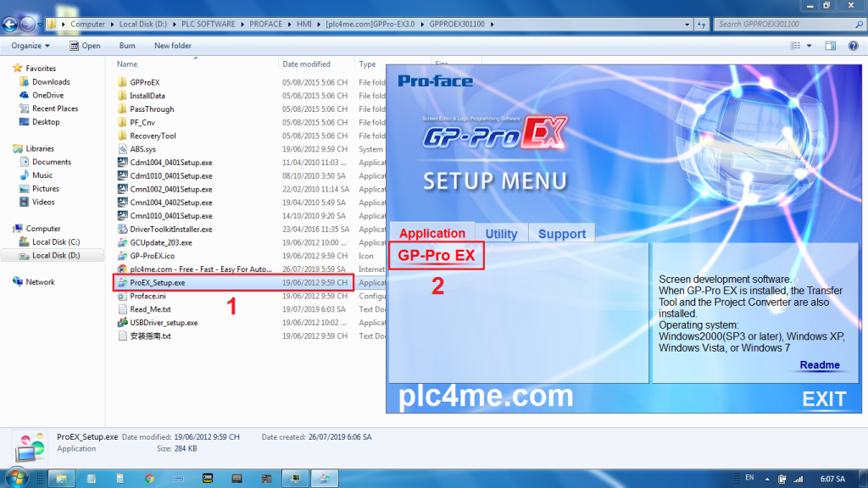This screenshot has width=868, height=488.
Task: Click the Search GPPROEX301100 field
Action: (x=780, y=24)
